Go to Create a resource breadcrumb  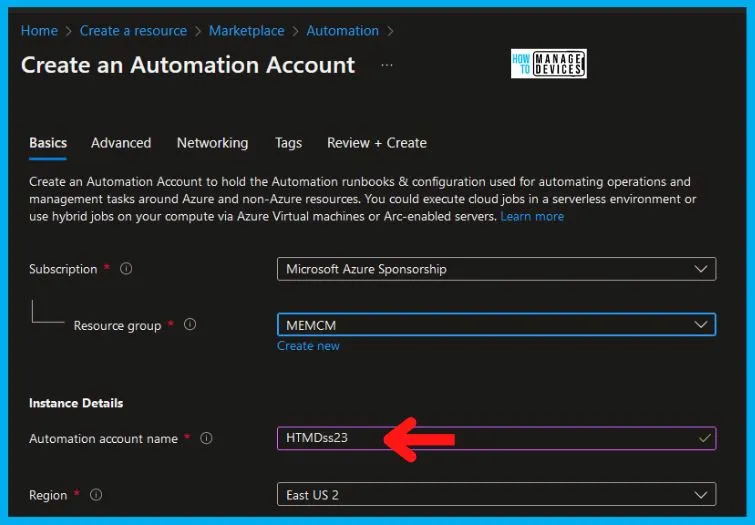point(133,31)
